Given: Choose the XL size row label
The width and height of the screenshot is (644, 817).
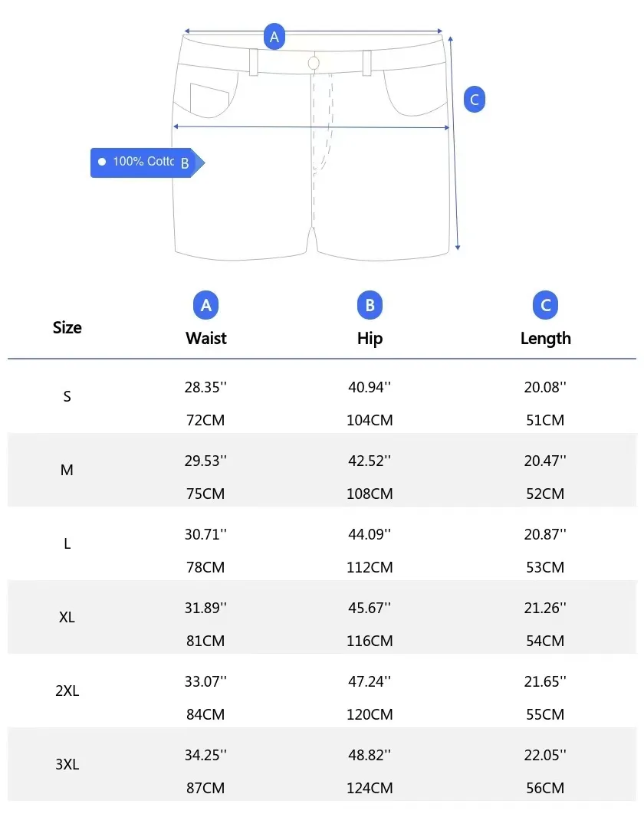Looking at the screenshot, I should coord(67,617).
